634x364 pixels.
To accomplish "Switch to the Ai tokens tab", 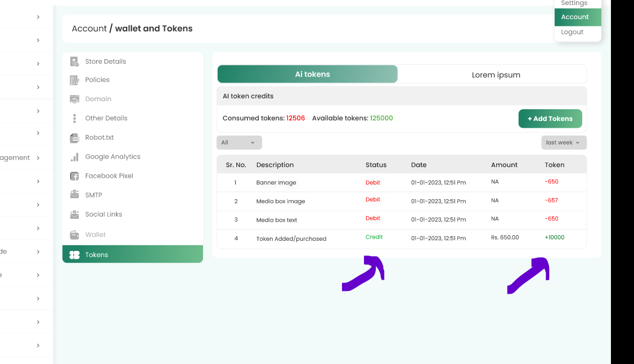I will (307, 74).
